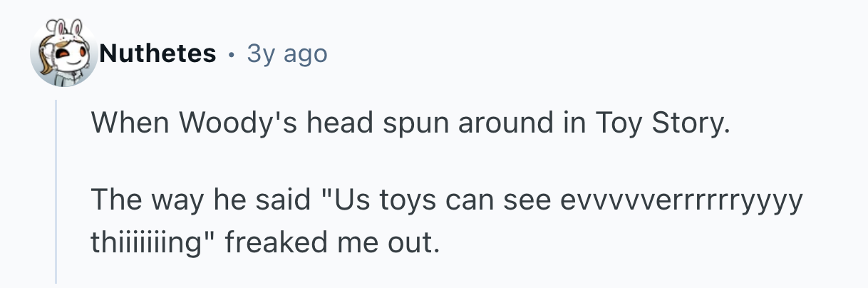Click the dot separator after the username
Image resolution: width=868 pixels, height=288 pixels.
[232, 53]
